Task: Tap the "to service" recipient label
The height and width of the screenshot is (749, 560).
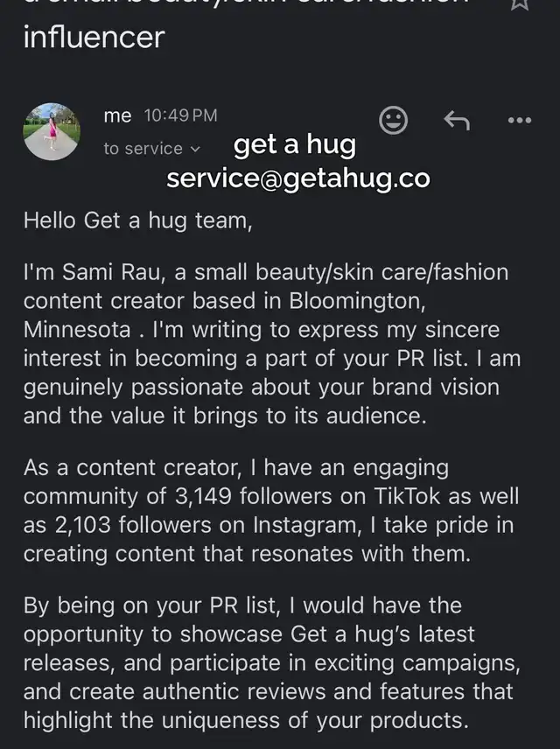Action: click(x=143, y=149)
